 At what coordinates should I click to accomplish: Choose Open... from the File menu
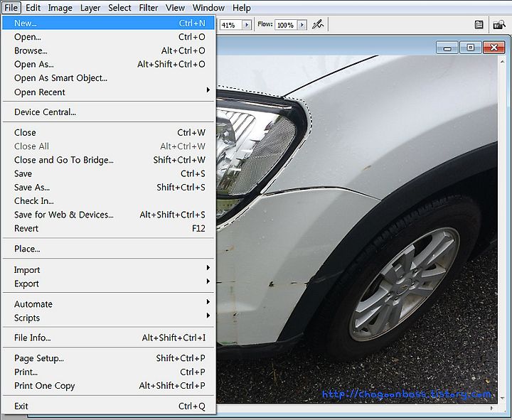click(x=108, y=37)
